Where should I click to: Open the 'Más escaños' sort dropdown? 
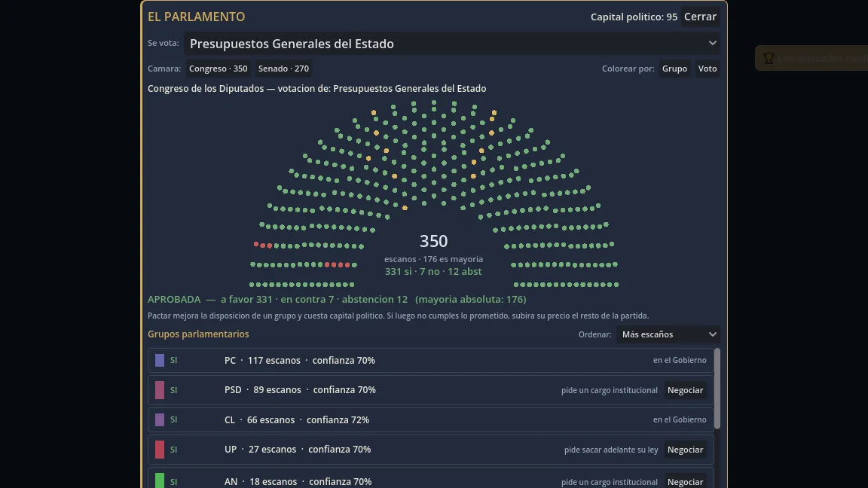click(x=668, y=334)
